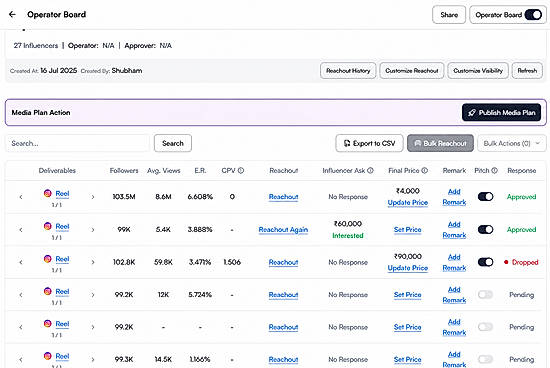
Task: Toggle Pitch switch for the 103.5M followers row
Action: point(485,196)
